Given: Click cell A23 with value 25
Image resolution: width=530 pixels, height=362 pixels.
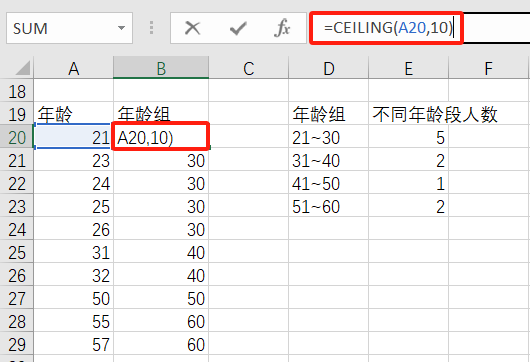Looking at the screenshot, I should coord(74,205).
